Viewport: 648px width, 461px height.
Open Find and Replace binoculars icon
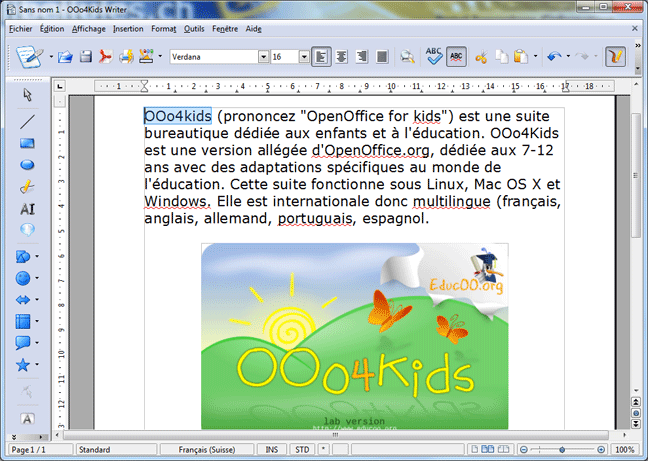coord(407,57)
